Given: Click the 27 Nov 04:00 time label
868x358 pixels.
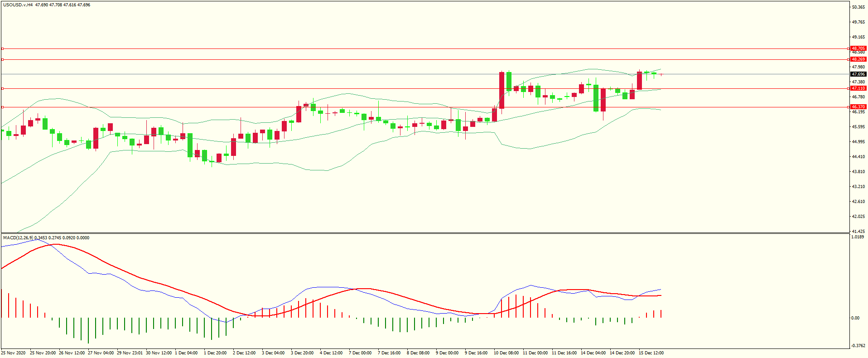Looking at the screenshot, I should (x=101, y=353).
